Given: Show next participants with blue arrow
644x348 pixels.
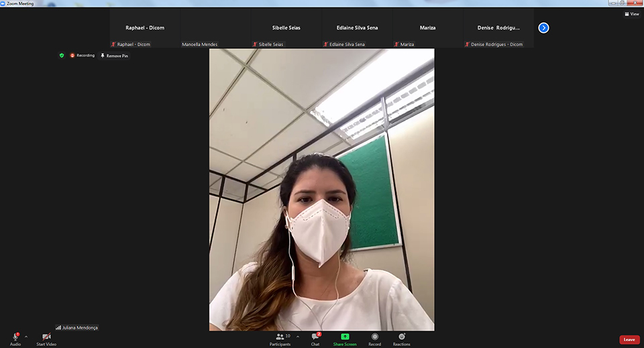Looking at the screenshot, I should [543, 27].
